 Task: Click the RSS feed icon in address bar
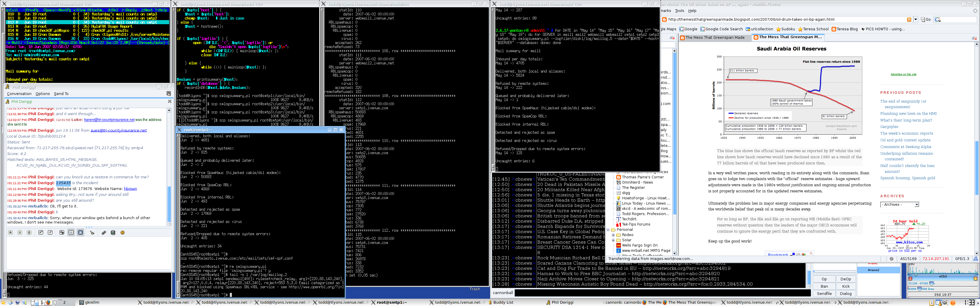(x=909, y=20)
